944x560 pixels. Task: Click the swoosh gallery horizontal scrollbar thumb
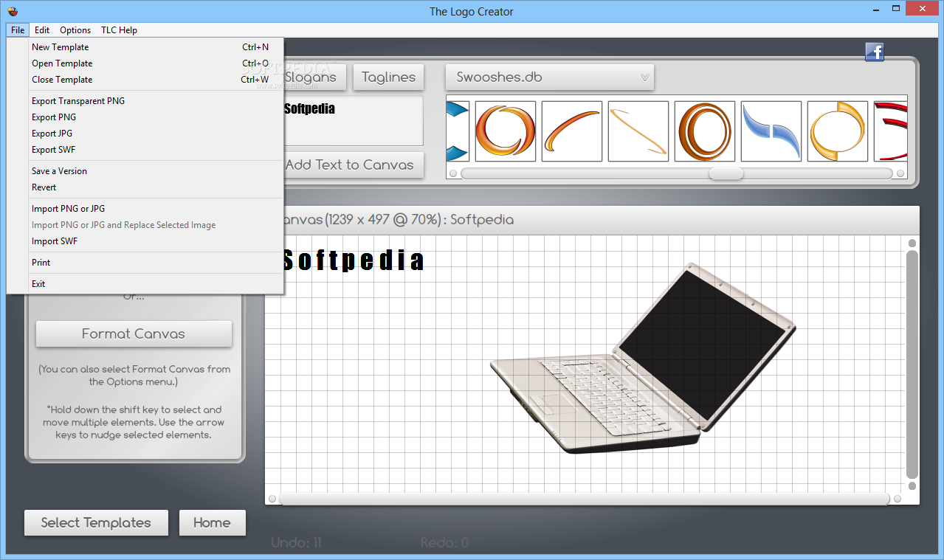point(726,173)
